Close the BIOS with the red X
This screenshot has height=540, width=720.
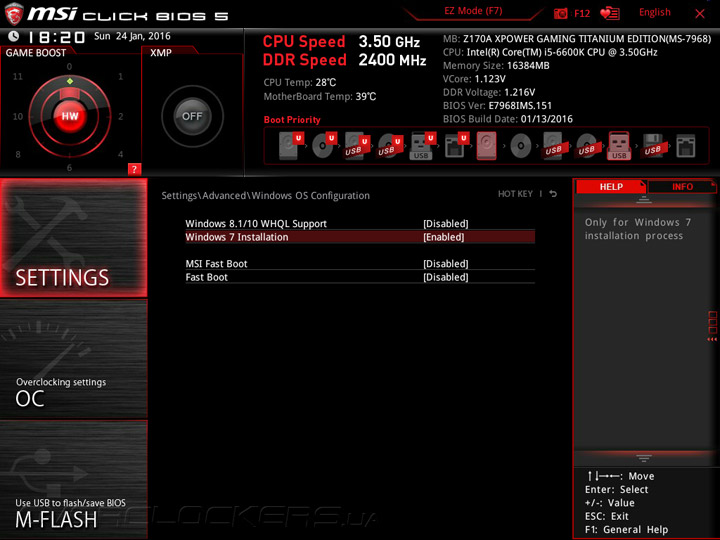tap(700, 14)
